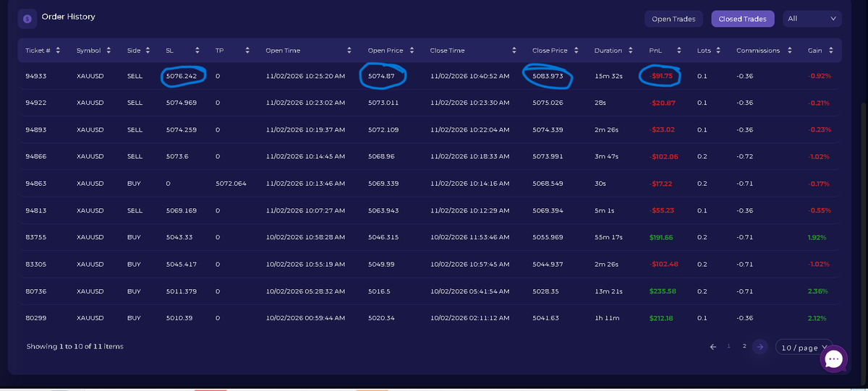
Task: Click PnL value $212.18
Action: [661, 318]
